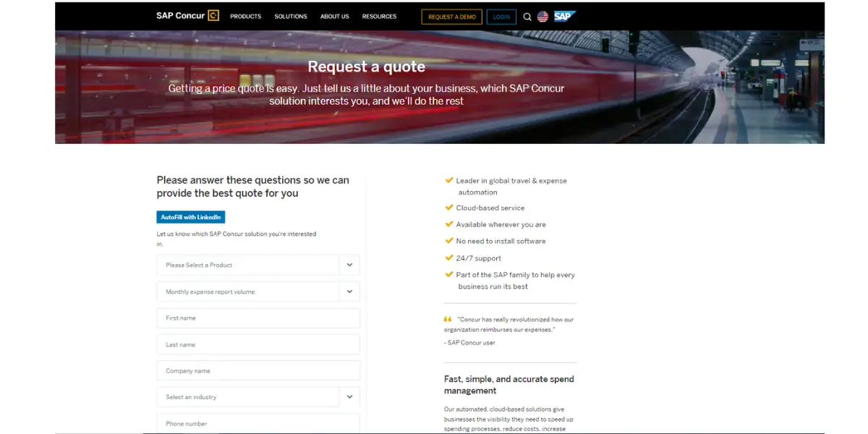This screenshot has width=868, height=434.
Task: Click '24/7 support' list item
Action: click(x=478, y=258)
